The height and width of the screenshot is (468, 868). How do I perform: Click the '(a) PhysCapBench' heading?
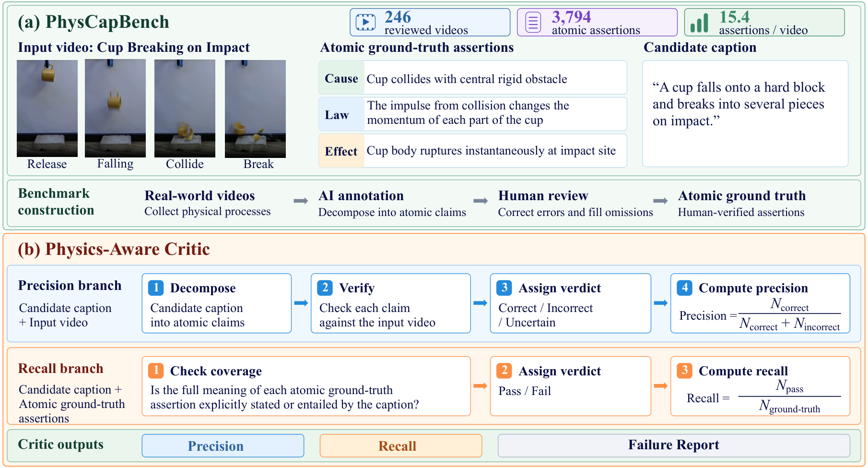(94, 22)
